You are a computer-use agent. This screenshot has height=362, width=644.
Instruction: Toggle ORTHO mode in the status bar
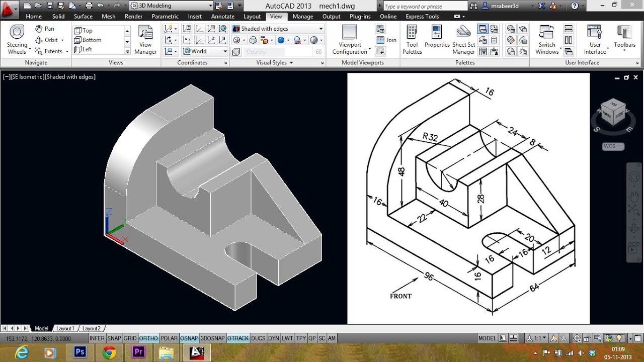[x=148, y=338]
